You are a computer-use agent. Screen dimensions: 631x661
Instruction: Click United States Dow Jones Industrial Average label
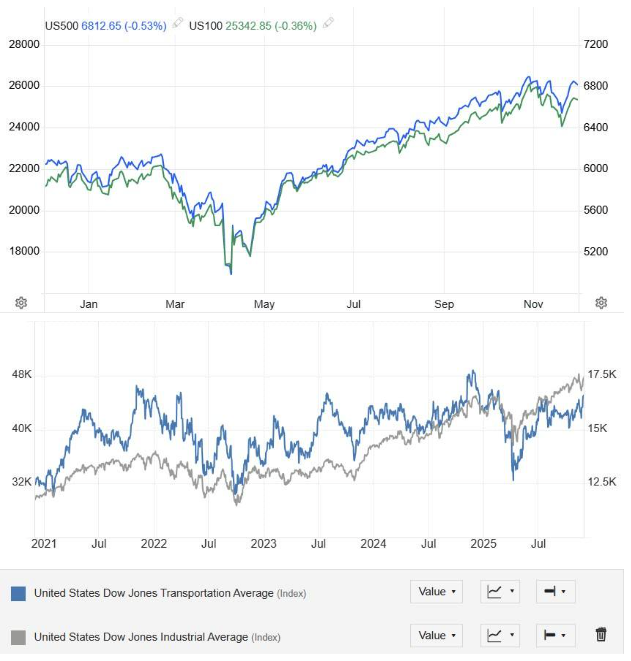(x=143, y=637)
